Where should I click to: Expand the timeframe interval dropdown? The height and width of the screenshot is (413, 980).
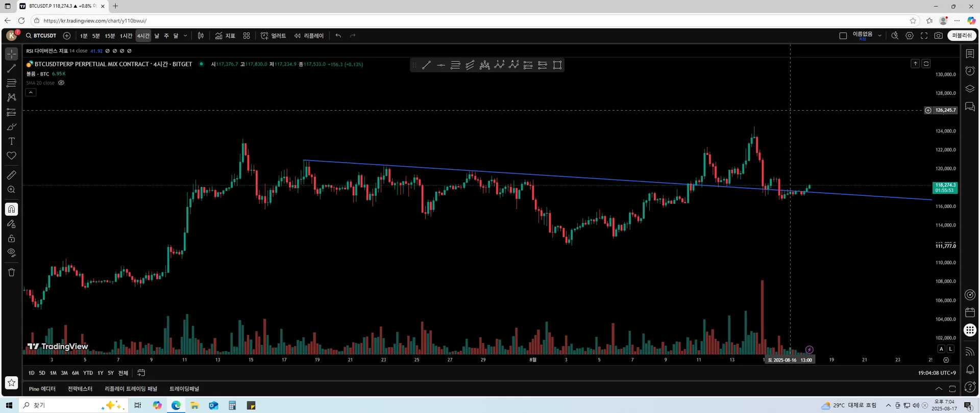185,36
